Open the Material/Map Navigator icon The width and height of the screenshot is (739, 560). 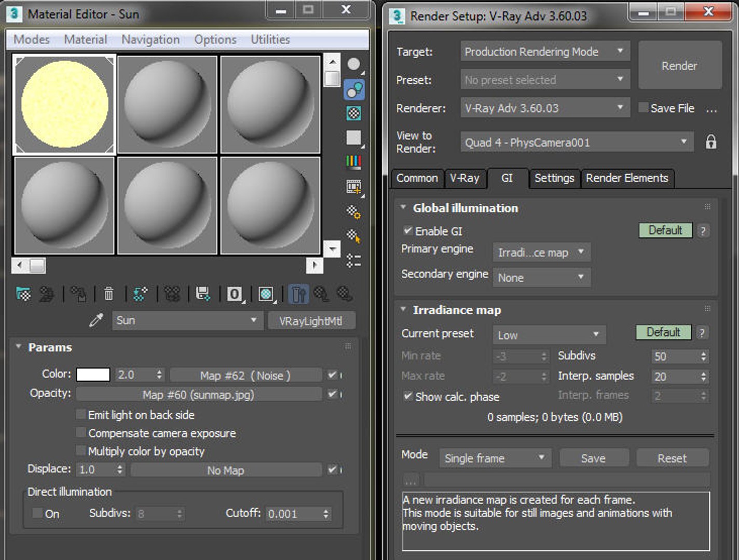(354, 260)
